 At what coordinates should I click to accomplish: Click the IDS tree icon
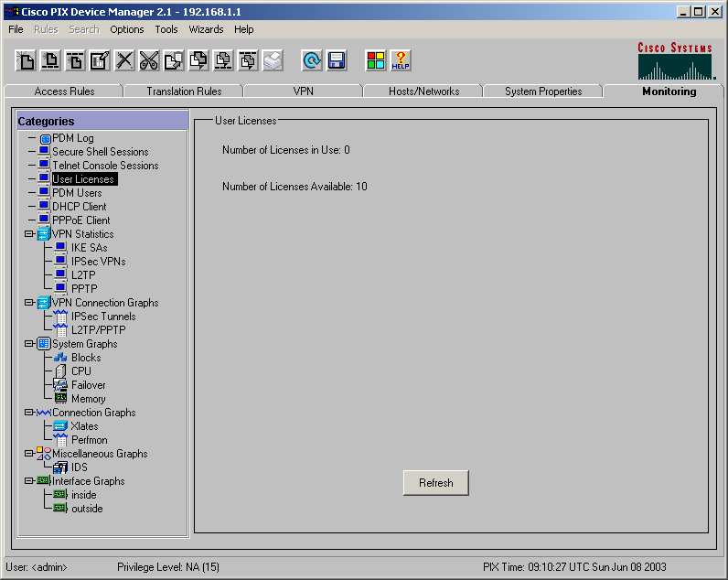tap(60, 467)
